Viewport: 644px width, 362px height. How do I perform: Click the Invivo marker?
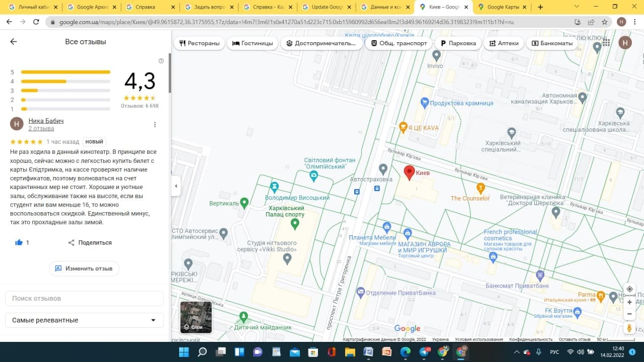pos(436,55)
